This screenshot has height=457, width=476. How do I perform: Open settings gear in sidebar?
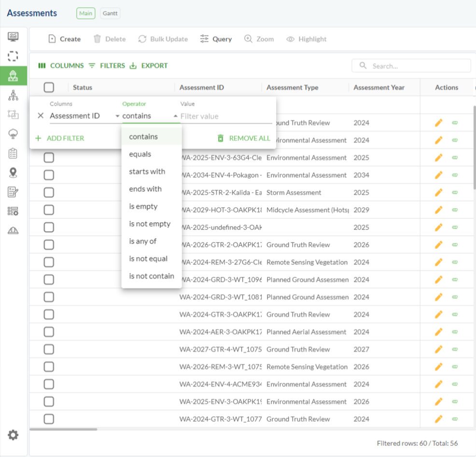tap(13, 435)
